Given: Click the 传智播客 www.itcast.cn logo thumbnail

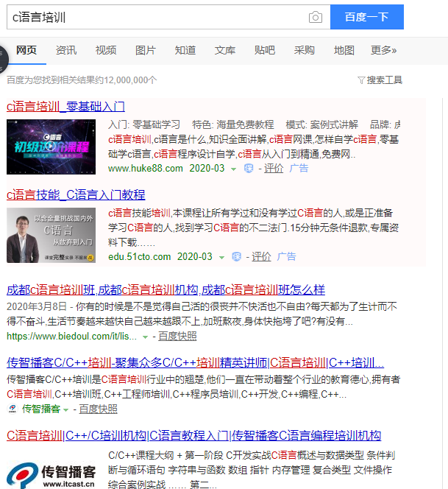Looking at the screenshot, I should pos(51,474).
